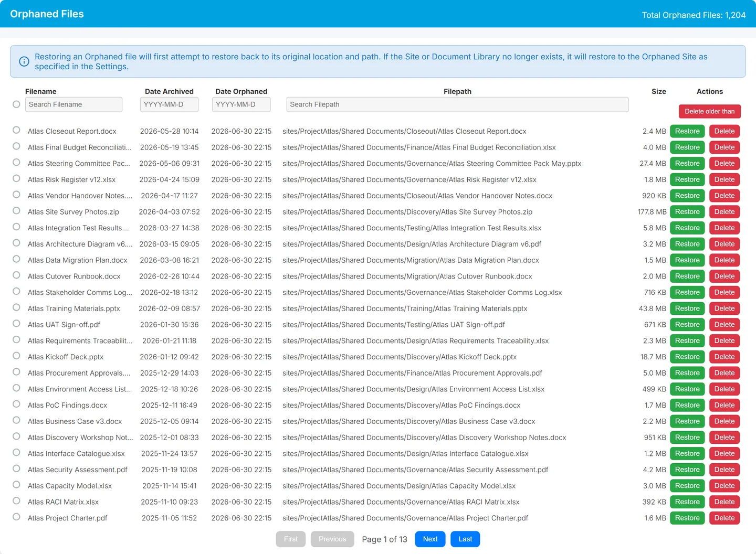
Task: Click the First page button
Action: [291, 539]
